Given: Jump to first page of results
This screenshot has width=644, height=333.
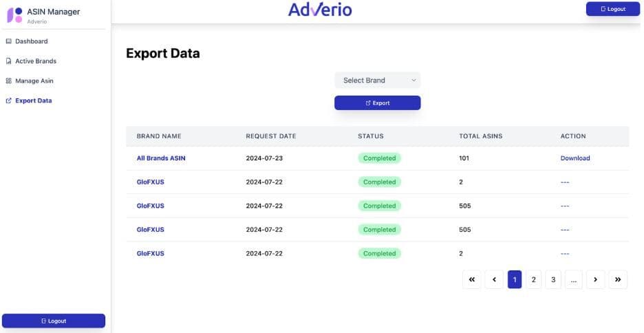Looking at the screenshot, I should pyautogui.click(x=471, y=279).
